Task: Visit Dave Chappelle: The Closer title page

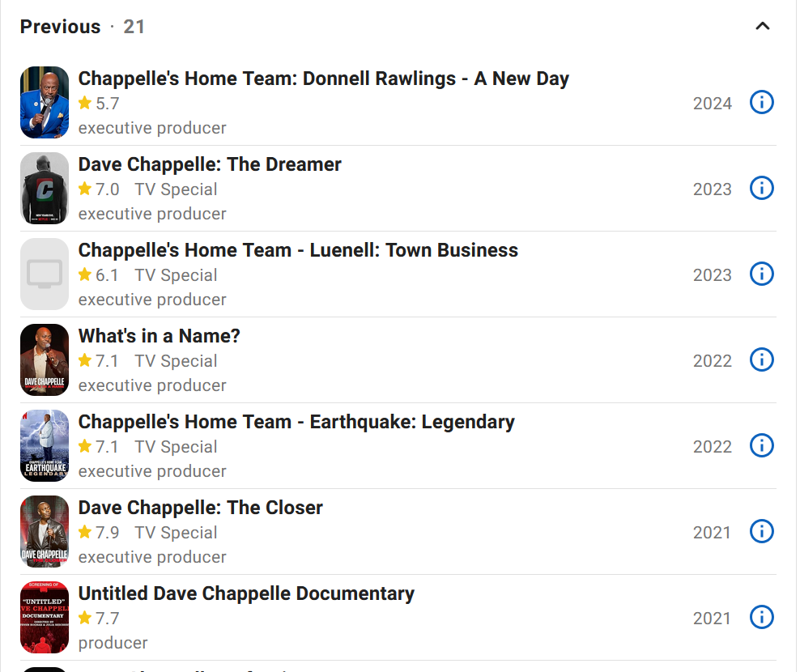Action: point(200,508)
